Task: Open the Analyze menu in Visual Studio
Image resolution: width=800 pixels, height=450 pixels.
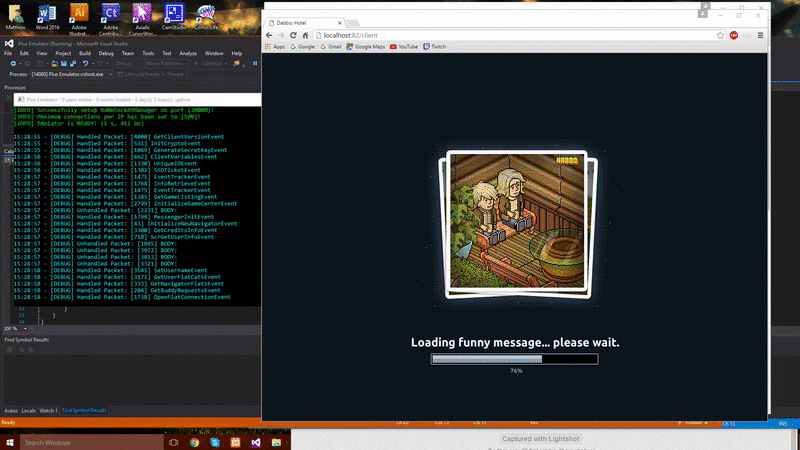Action: click(x=188, y=53)
